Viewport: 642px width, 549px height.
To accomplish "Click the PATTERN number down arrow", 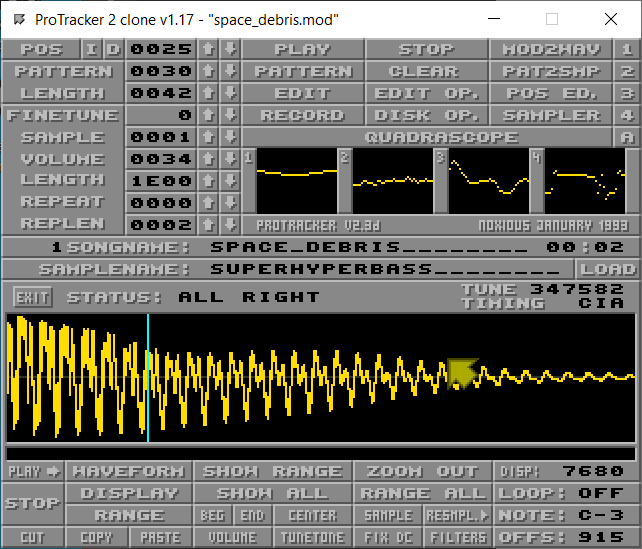I will coord(231,71).
